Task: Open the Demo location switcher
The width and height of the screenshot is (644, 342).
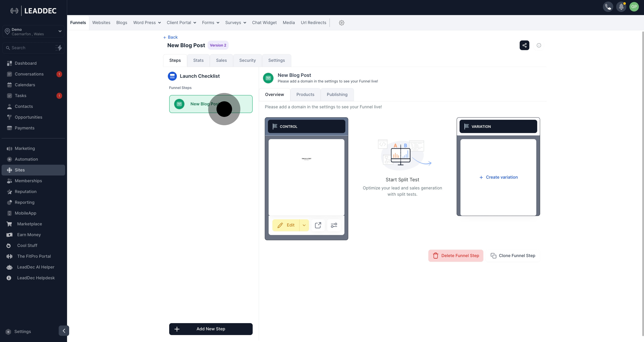Action: pyautogui.click(x=33, y=31)
